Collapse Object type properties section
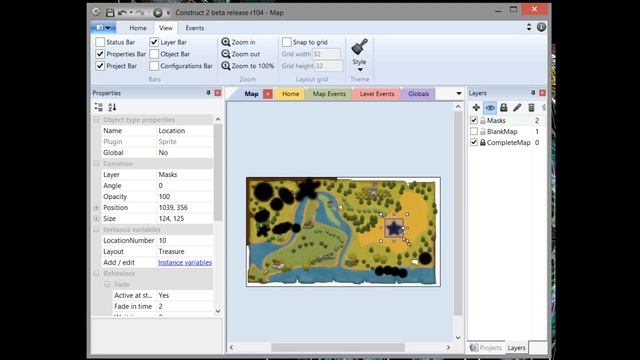The image size is (640, 360). point(96,120)
